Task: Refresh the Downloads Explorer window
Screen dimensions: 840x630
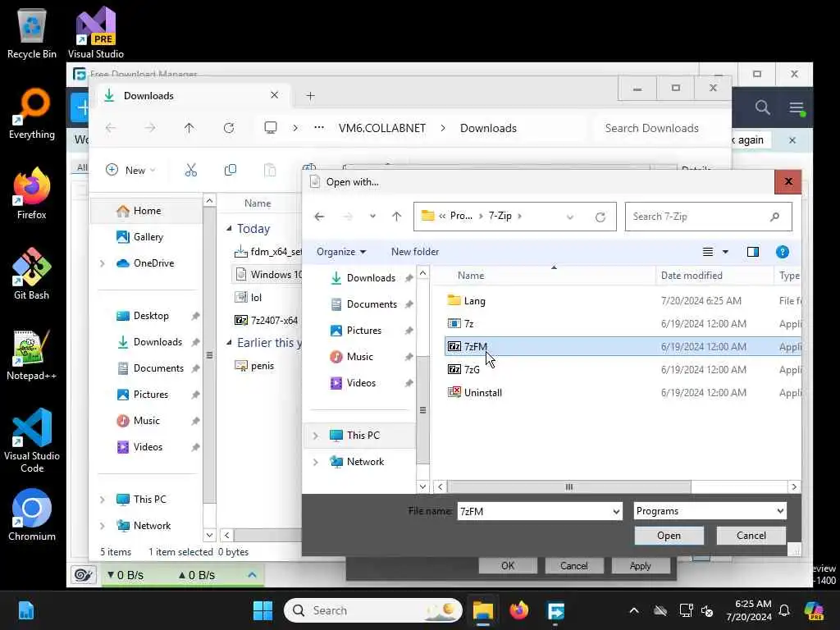Action: [229, 128]
